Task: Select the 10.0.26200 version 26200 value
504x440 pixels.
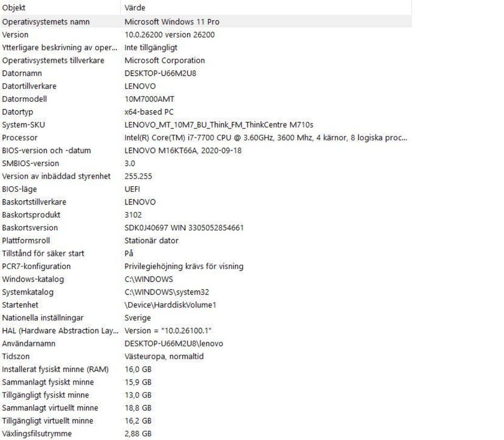Action: pyautogui.click(x=170, y=35)
